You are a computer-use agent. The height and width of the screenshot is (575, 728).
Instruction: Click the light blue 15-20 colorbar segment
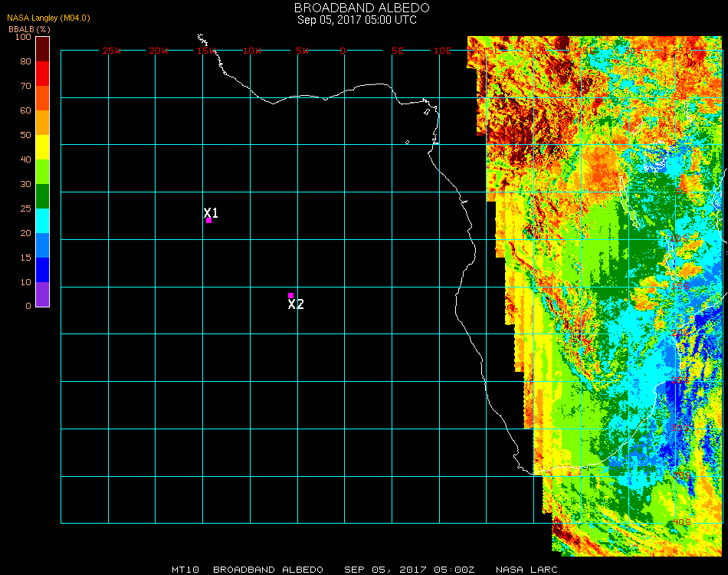tap(43, 245)
